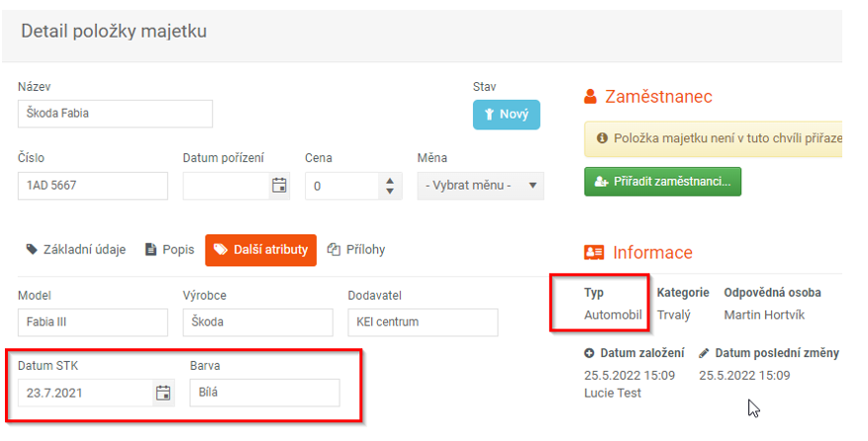Expand the Měna currency dropdown
Image resolution: width=868 pixels, height=441 pixels.
tap(480, 185)
